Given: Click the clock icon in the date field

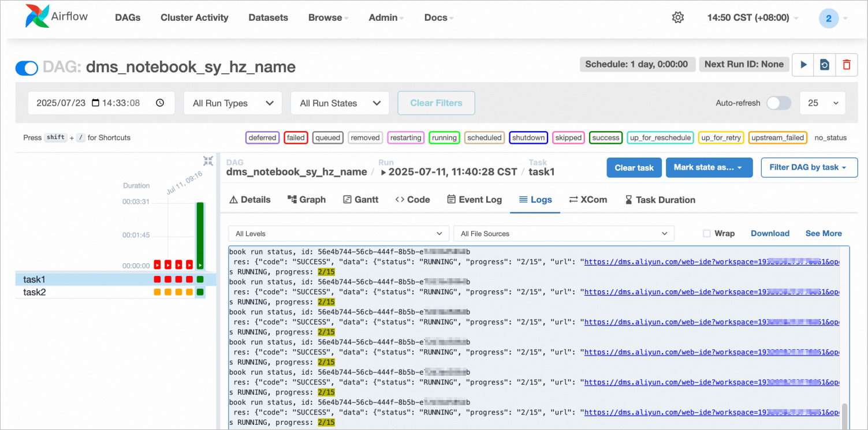Looking at the screenshot, I should 160,103.
